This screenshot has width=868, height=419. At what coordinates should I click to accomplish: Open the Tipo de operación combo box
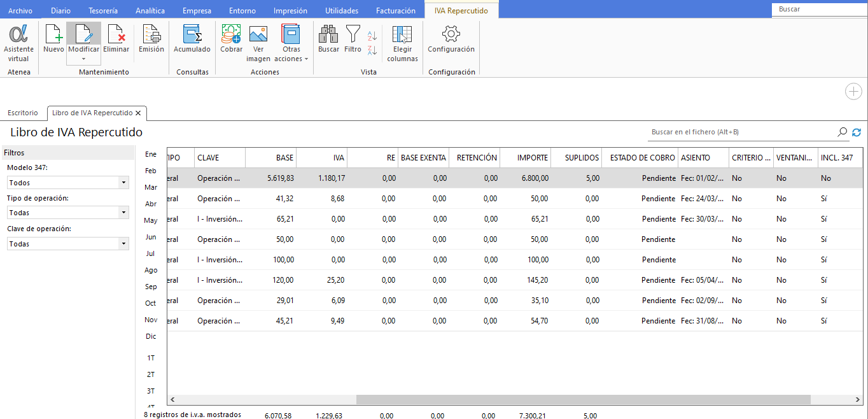pos(68,213)
